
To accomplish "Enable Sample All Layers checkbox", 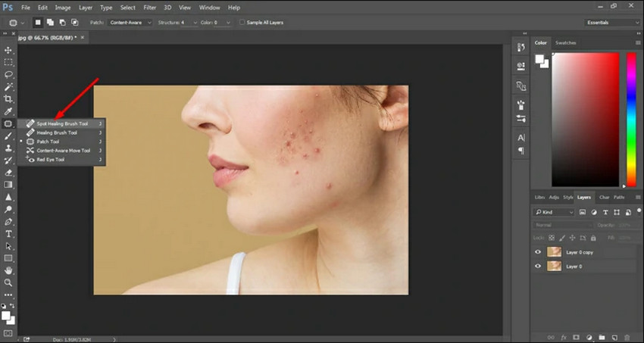I will click(242, 23).
